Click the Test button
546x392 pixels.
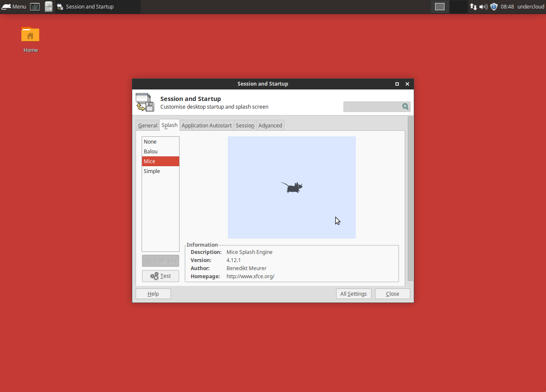[160, 276]
